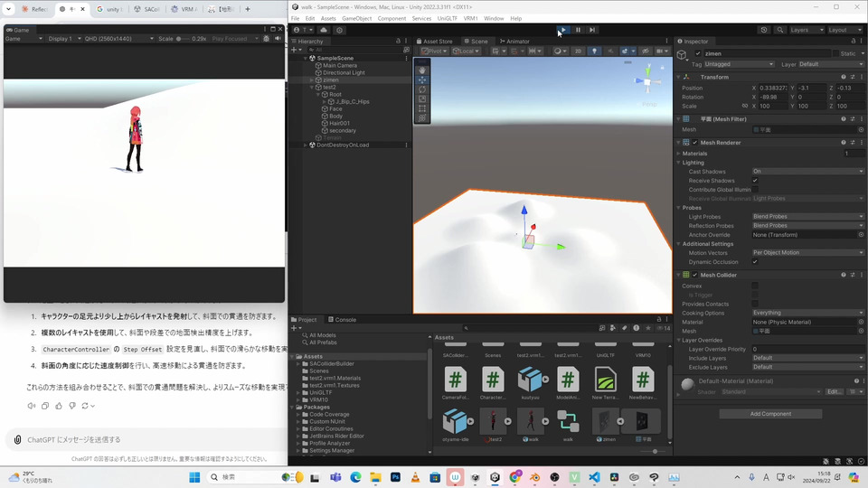
Task: Toggle scale constrain proportions link icon
Action: coord(744,106)
